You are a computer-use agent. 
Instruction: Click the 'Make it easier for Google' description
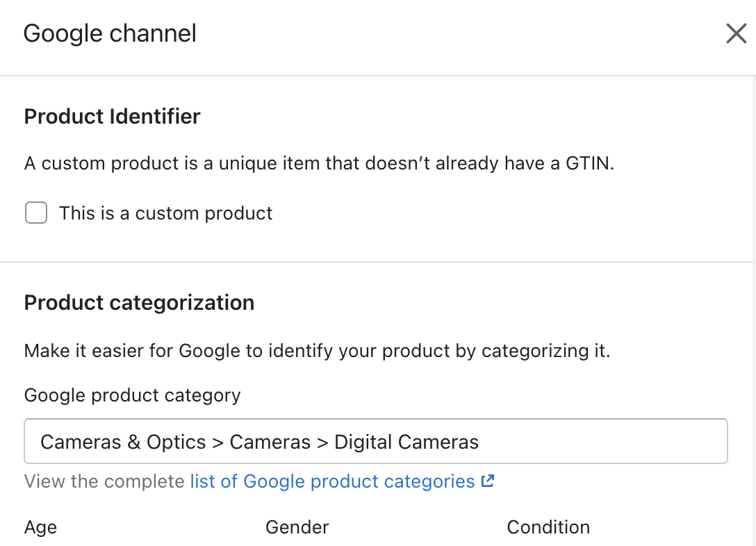point(318,351)
